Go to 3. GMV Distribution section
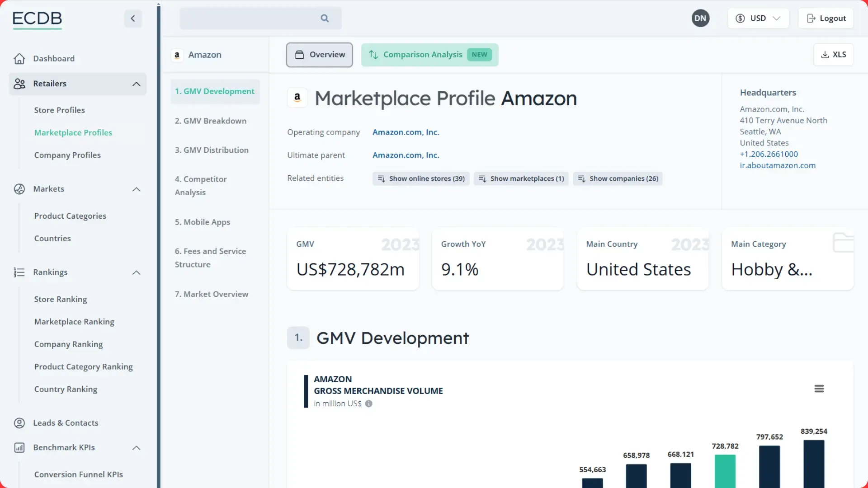868x488 pixels. pyautogui.click(x=212, y=150)
